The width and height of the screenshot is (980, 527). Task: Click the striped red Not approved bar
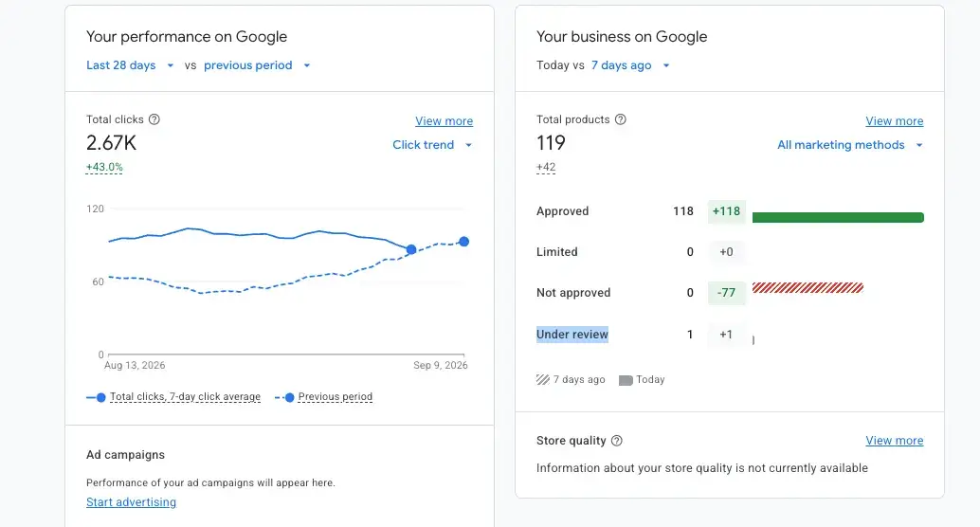pyautogui.click(x=808, y=287)
